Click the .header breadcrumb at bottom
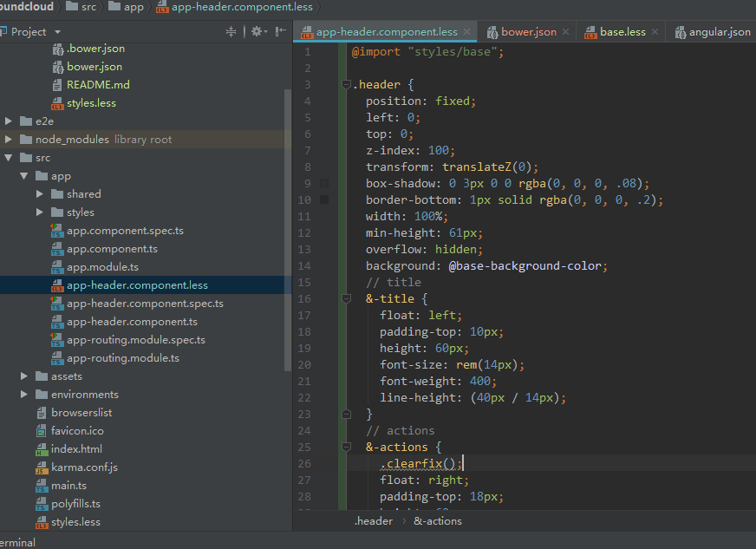The height and width of the screenshot is (549, 756). click(x=374, y=520)
